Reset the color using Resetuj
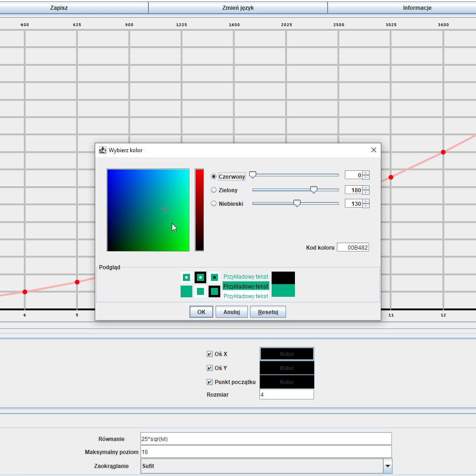 (x=268, y=312)
